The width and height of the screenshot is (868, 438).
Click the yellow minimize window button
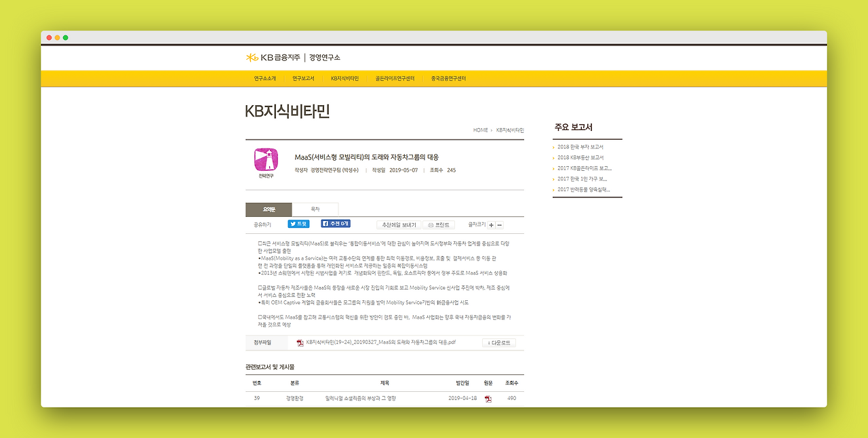click(58, 37)
